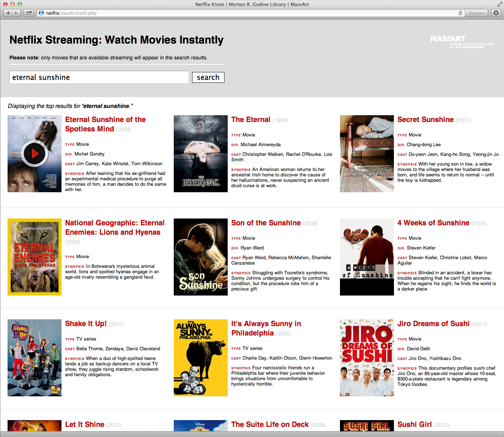Image resolution: width=504 pixels, height=437 pixels.
Task: Open Eternal Sunshine of the Spotless Mind title
Action: point(105,124)
